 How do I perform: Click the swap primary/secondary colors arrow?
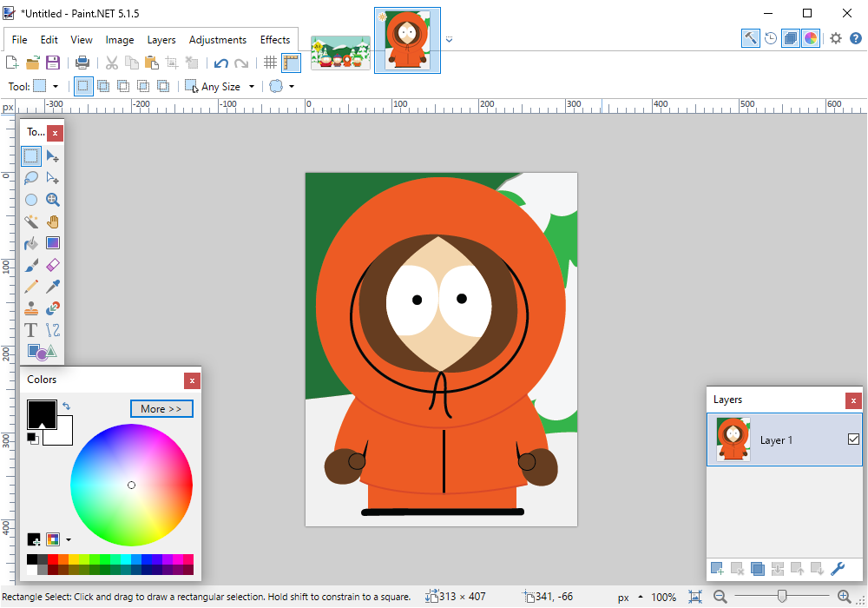click(67, 406)
